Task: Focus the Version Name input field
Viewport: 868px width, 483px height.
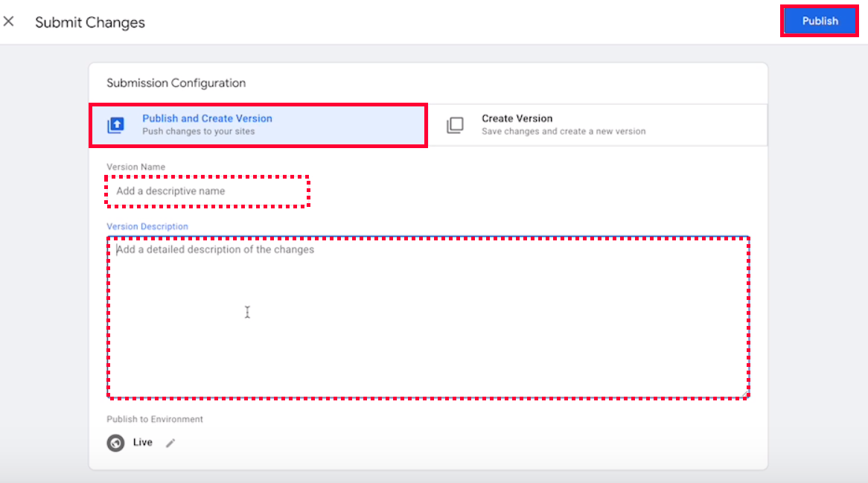Action: [207, 191]
